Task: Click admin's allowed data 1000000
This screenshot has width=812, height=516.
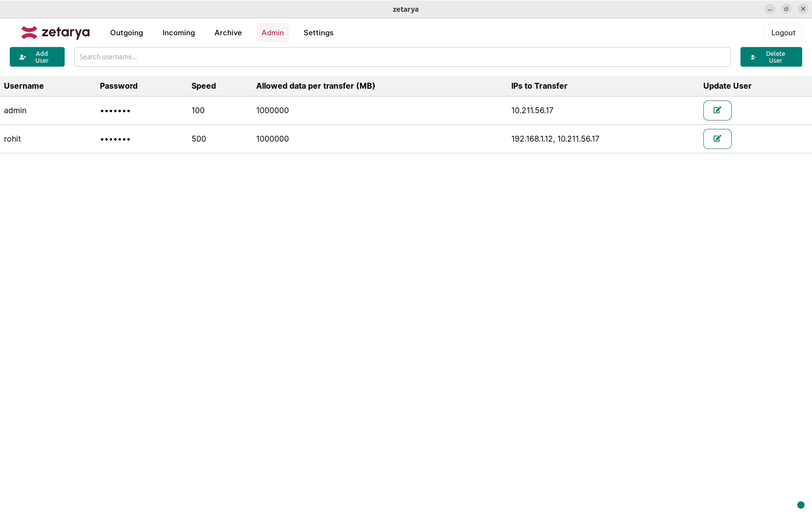Action: pyautogui.click(x=272, y=110)
